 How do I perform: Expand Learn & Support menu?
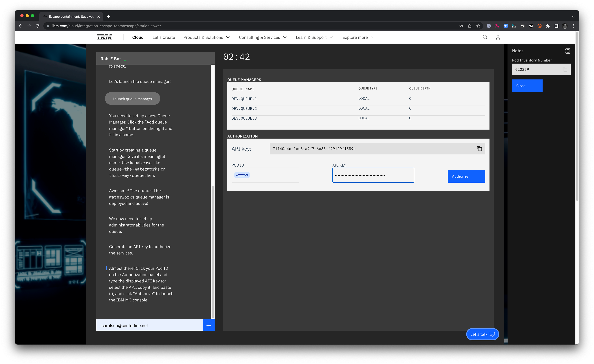tap(314, 37)
